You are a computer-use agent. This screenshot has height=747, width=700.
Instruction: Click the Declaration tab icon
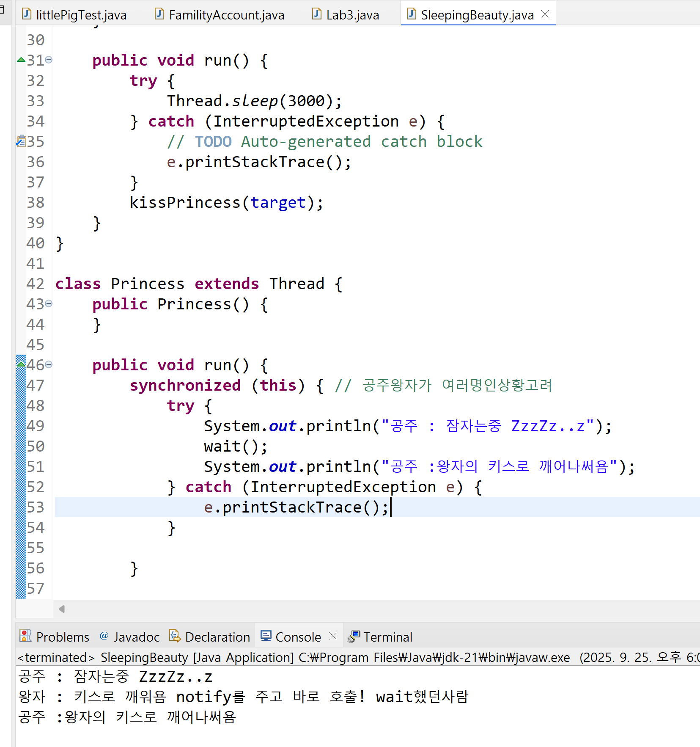pos(175,636)
